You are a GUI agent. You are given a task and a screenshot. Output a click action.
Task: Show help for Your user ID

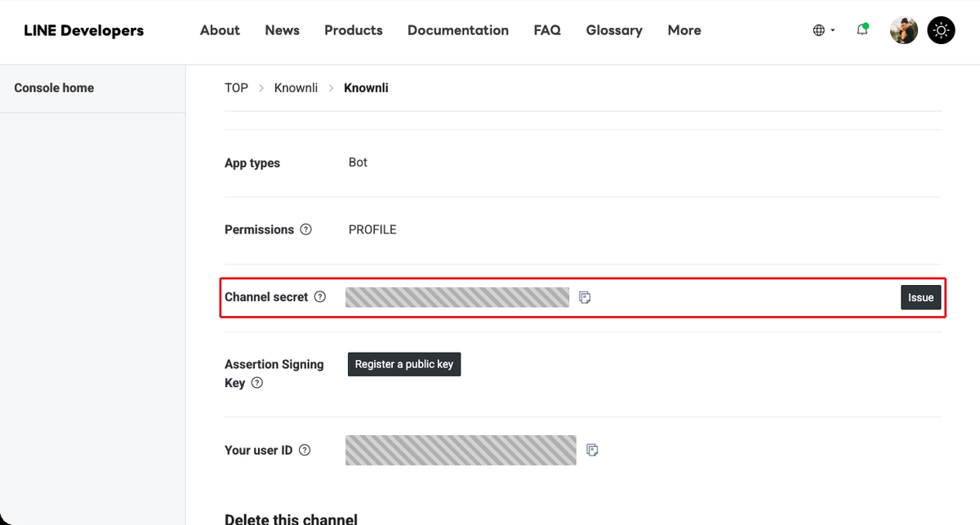point(305,450)
